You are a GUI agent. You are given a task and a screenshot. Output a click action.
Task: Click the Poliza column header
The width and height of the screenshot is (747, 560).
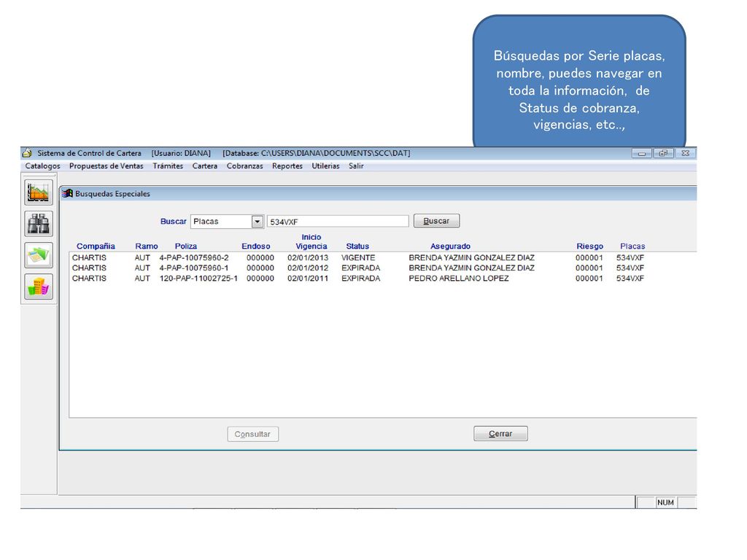186,246
